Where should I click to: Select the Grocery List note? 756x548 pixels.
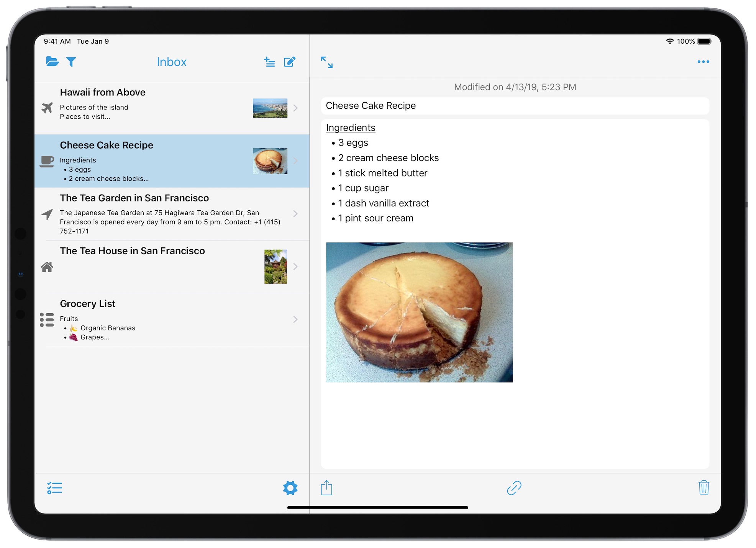(172, 319)
